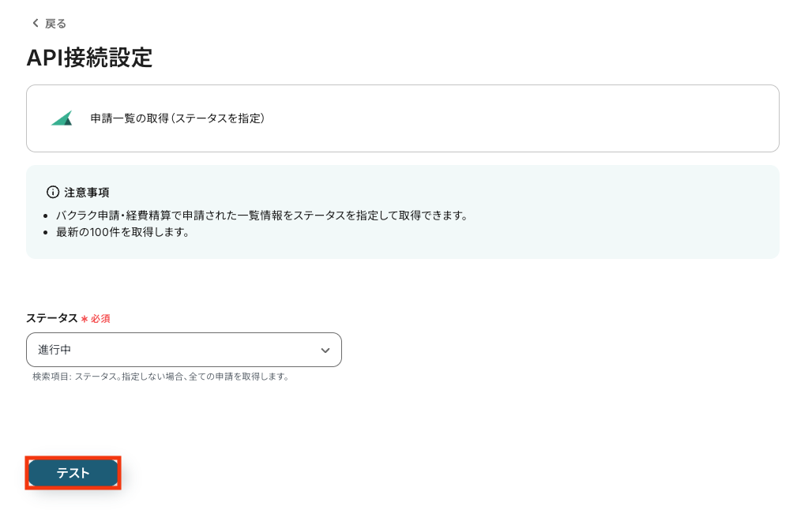Click the note about バクラク申請・経費精算

tap(261, 216)
